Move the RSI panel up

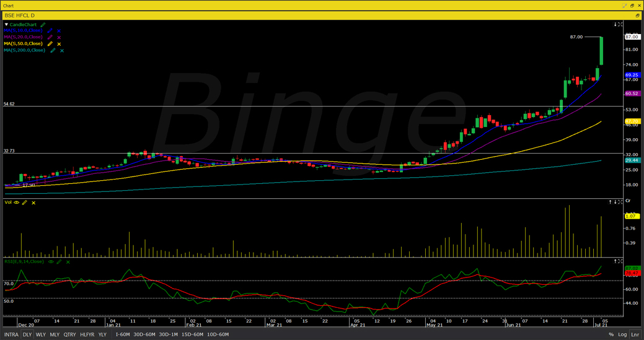pos(615,261)
